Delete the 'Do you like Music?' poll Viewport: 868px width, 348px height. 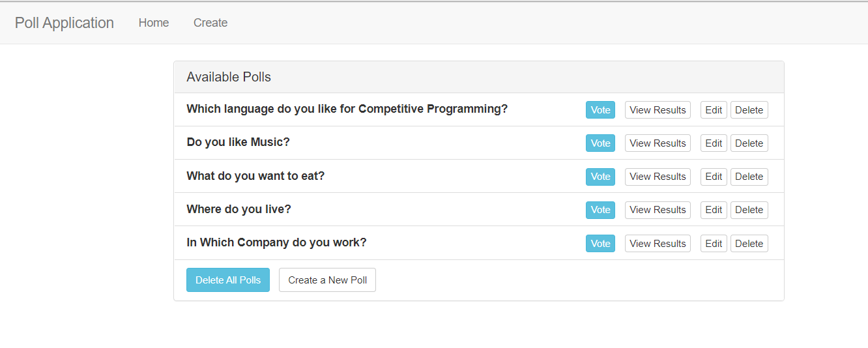coord(749,143)
